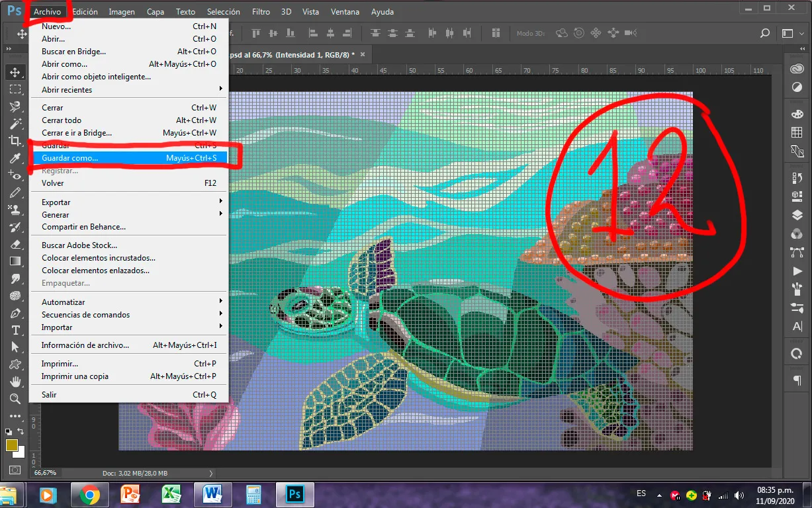
Task: Open the Channels panel icon
Action: pos(797,233)
